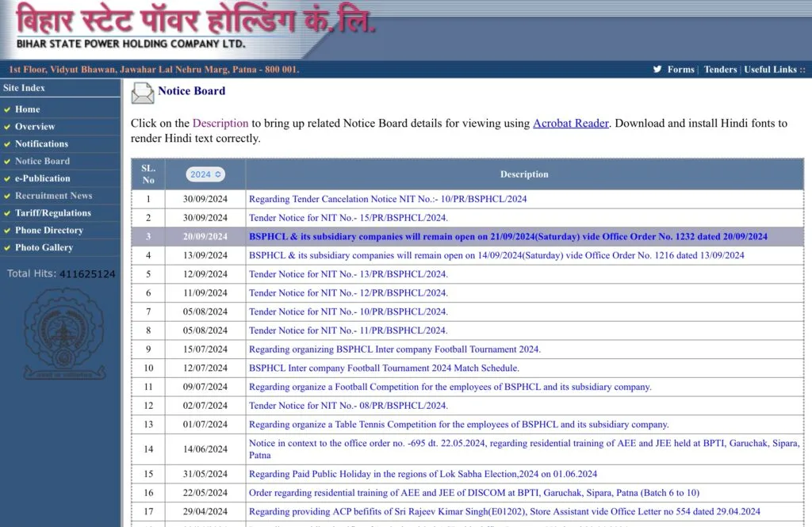Click date cell 29/04/2024
The height and width of the screenshot is (527, 812).
tap(205, 511)
